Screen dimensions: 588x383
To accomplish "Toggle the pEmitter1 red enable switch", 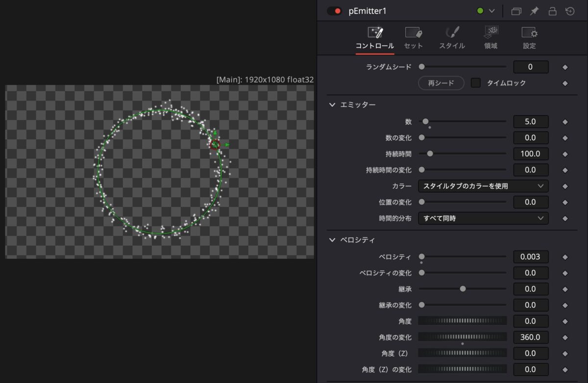I will 334,11.
